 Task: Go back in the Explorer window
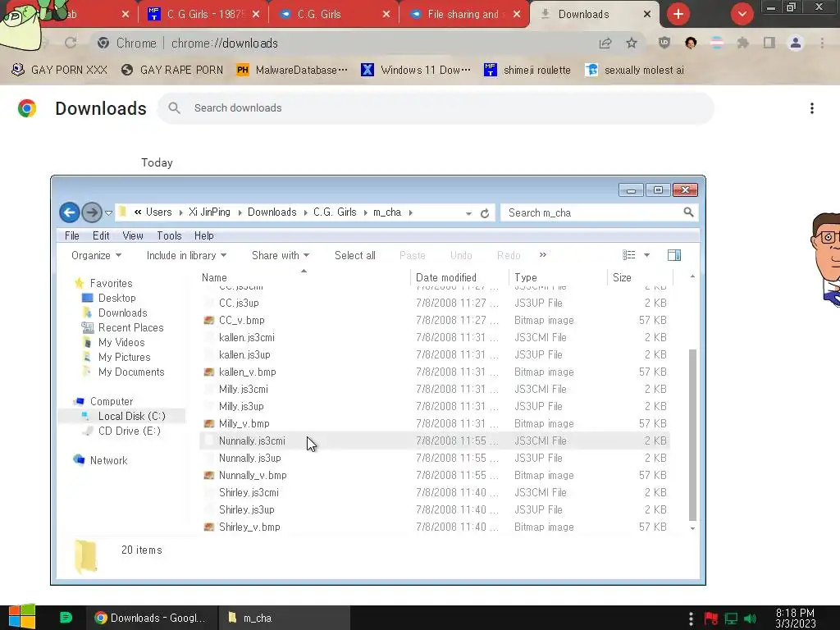point(69,212)
